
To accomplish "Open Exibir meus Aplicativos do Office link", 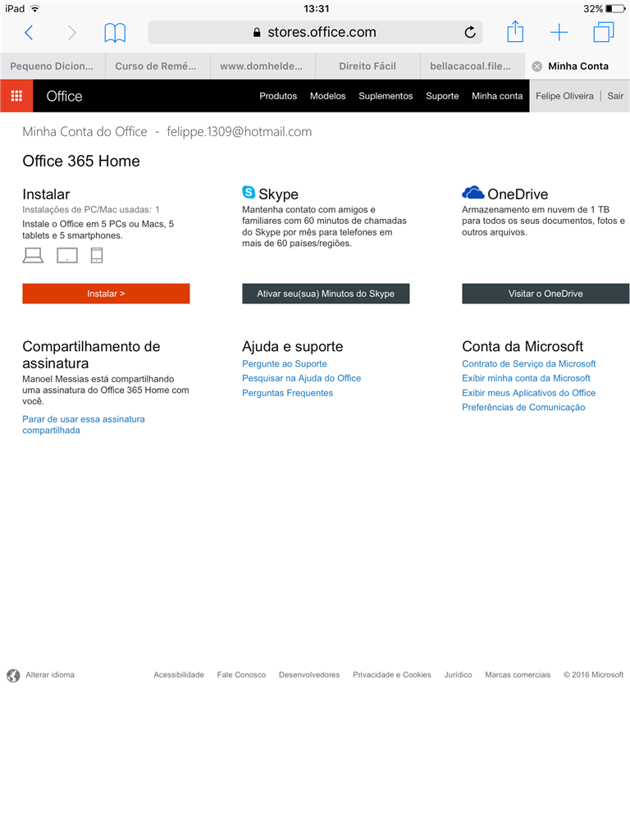I will coord(529,393).
